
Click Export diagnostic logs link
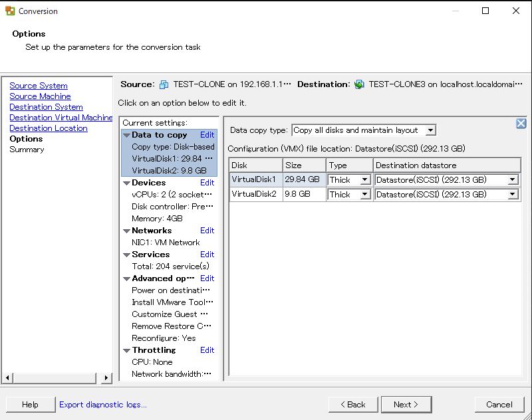tap(103, 405)
